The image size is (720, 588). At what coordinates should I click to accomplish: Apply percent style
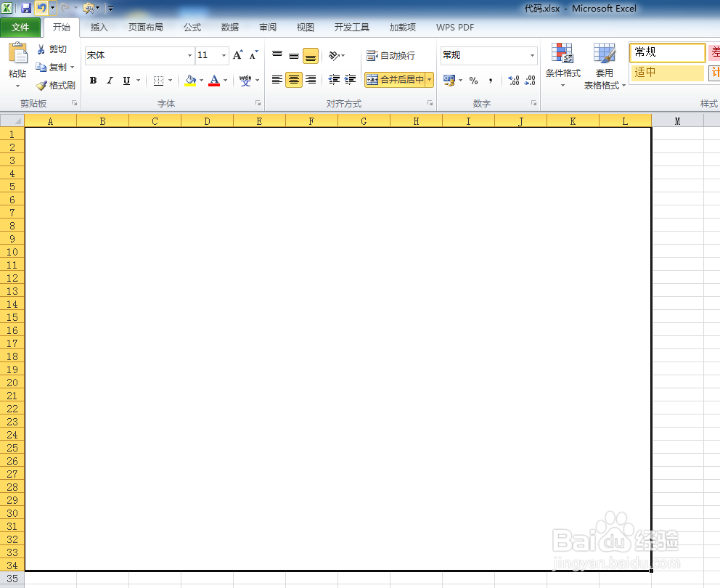tap(473, 81)
